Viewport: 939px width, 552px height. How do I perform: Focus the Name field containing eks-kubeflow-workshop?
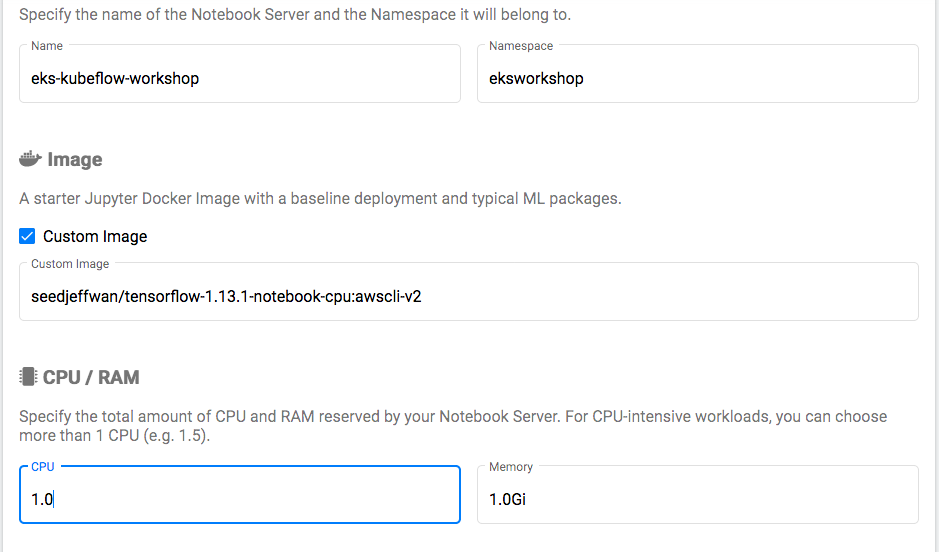[x=239, y=78]
